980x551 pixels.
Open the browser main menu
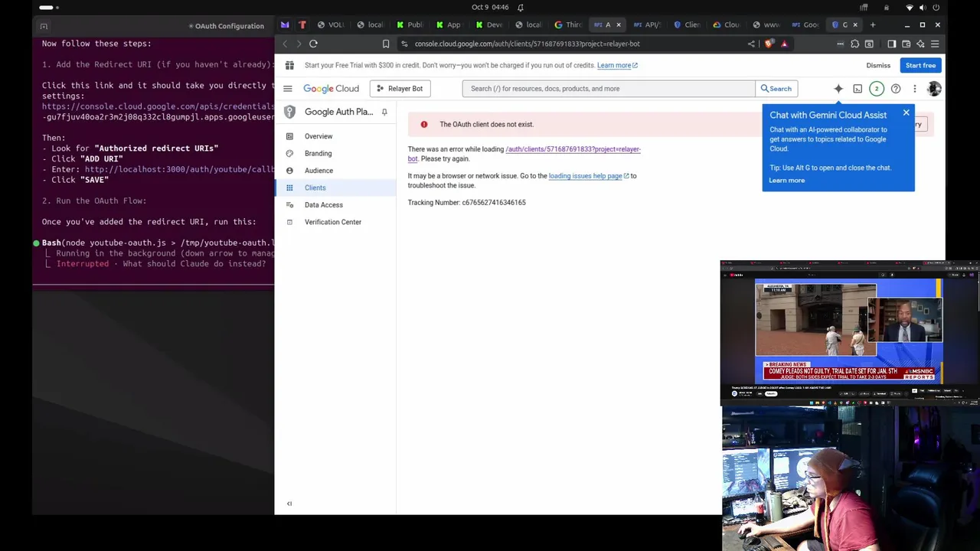(935, 44)
